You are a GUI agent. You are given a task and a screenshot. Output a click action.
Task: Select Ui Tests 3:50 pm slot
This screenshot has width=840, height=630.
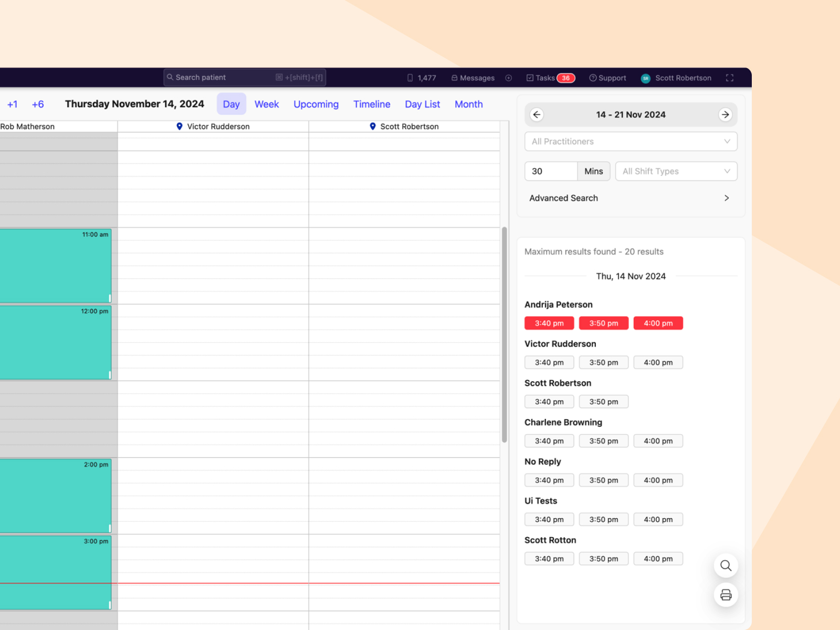[x=604, y=519]
